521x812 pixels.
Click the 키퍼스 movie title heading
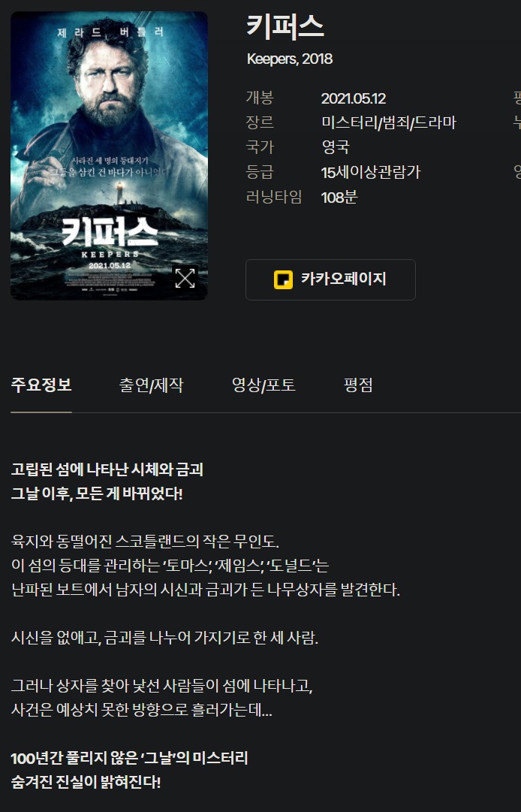tap(285, 27)
